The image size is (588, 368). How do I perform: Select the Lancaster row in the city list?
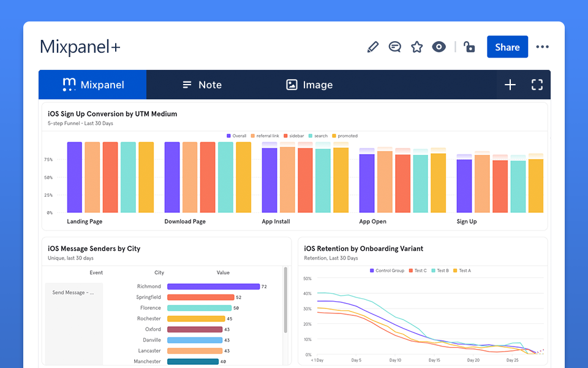[x=183, y=351]
